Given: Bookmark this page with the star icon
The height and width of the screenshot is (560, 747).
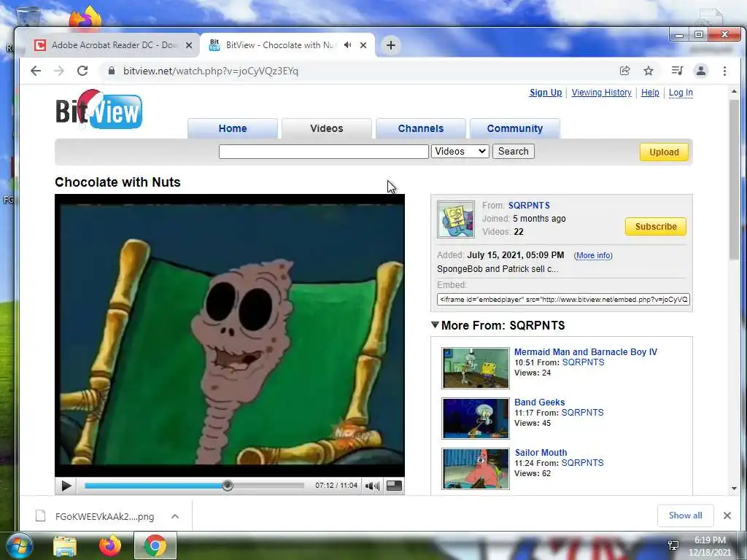Looking at the screenshot, I should (649, 71).
